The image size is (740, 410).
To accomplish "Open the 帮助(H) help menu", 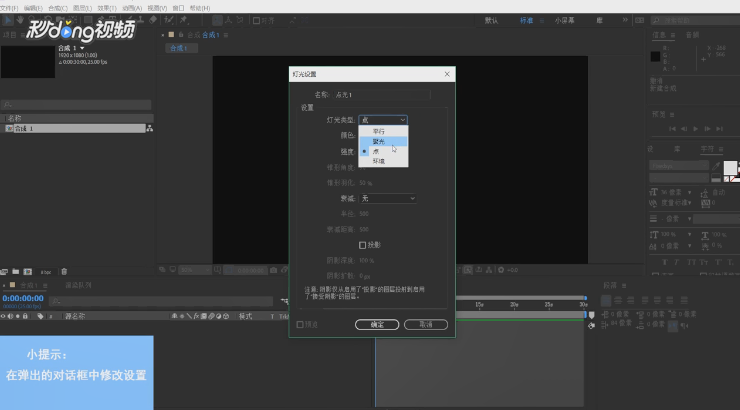I will click(200, 8).
